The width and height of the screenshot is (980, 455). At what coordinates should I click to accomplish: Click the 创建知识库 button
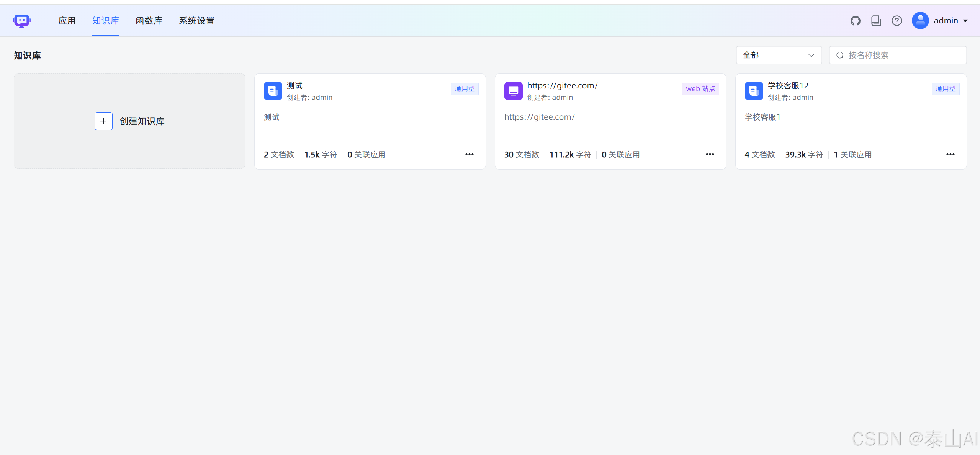142,121
